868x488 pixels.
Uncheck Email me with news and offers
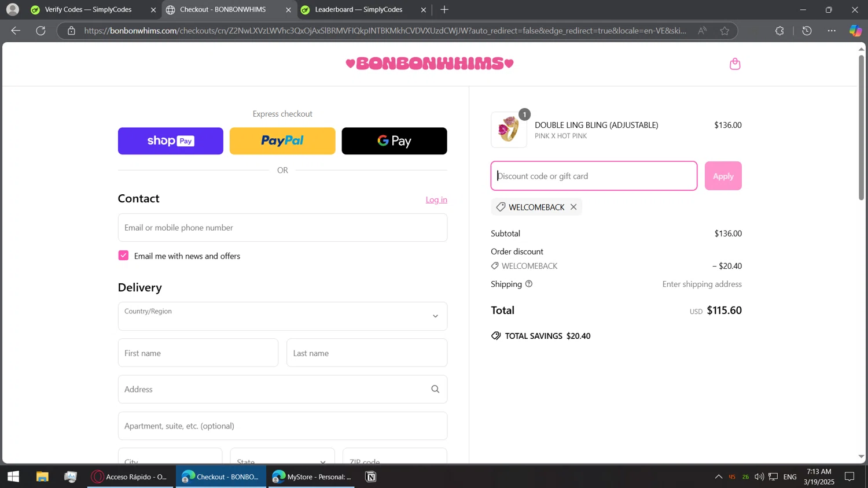123,256
